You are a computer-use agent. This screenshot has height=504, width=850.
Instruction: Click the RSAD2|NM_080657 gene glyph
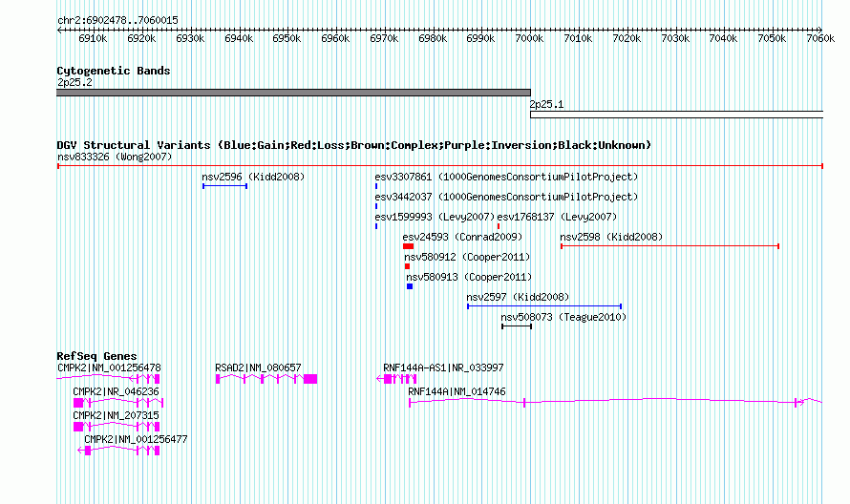[266, 379]
